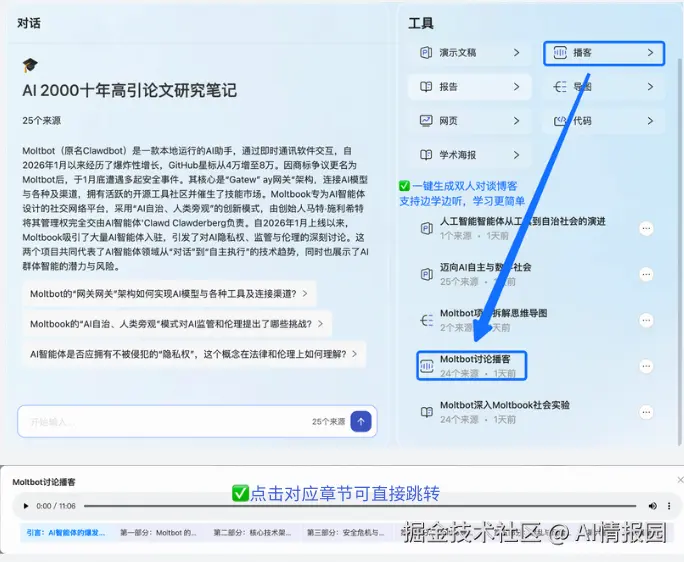The image size is (684, 562).
Task: Open the 学术海报 tool
Action: coord(470,155)
